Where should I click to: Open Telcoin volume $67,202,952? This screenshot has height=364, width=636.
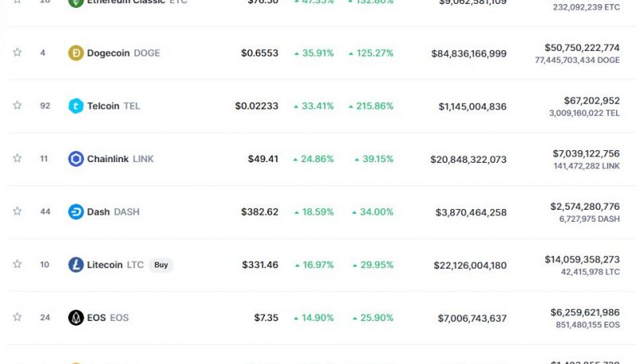click(x=591, y=100)
